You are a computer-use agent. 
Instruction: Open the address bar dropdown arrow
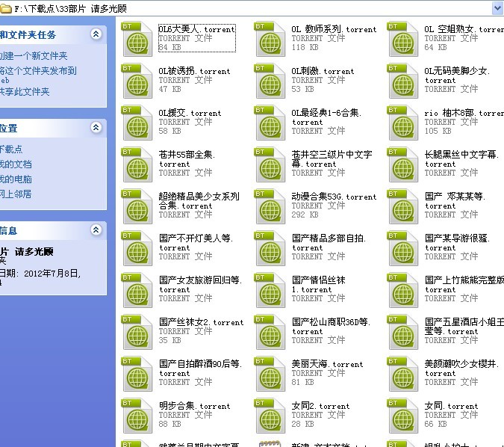click(497, 8)
